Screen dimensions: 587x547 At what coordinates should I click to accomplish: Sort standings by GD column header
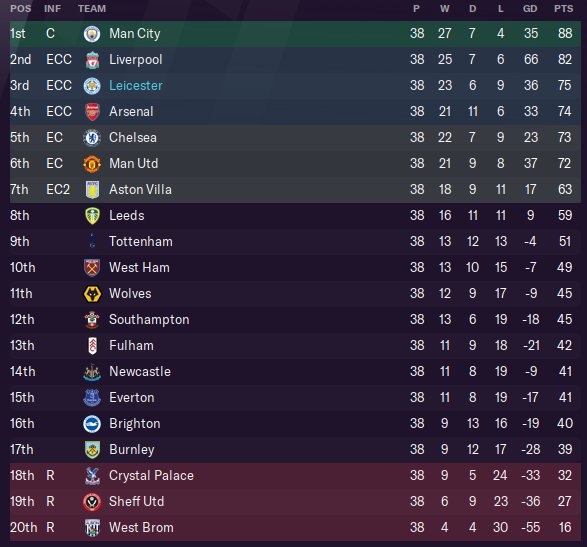[530, 9]
